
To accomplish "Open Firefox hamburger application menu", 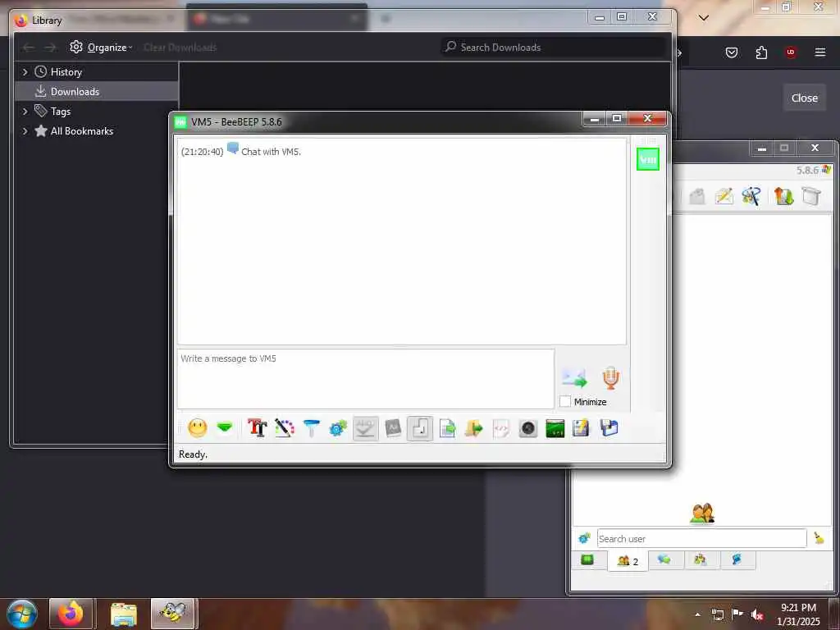I will click(x=819, y=52).
